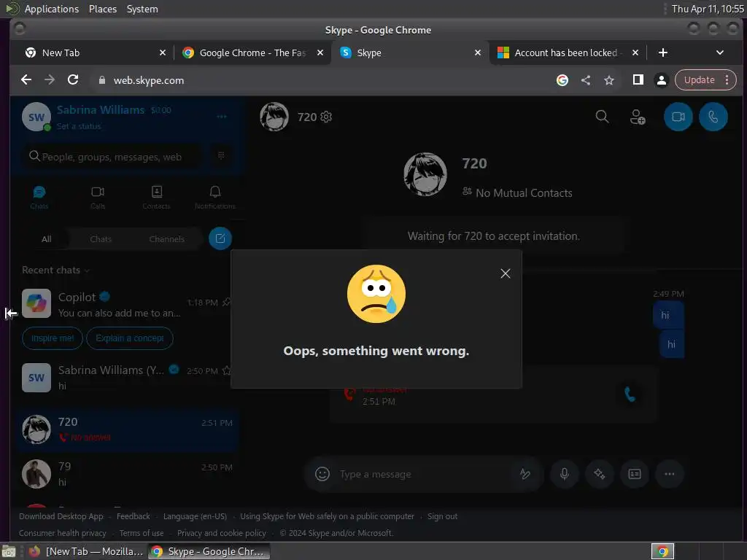The width and height of the screenshot is (747, 560).
Task: Open the Chrome side panel icon
Action: [x=638, y=79]
